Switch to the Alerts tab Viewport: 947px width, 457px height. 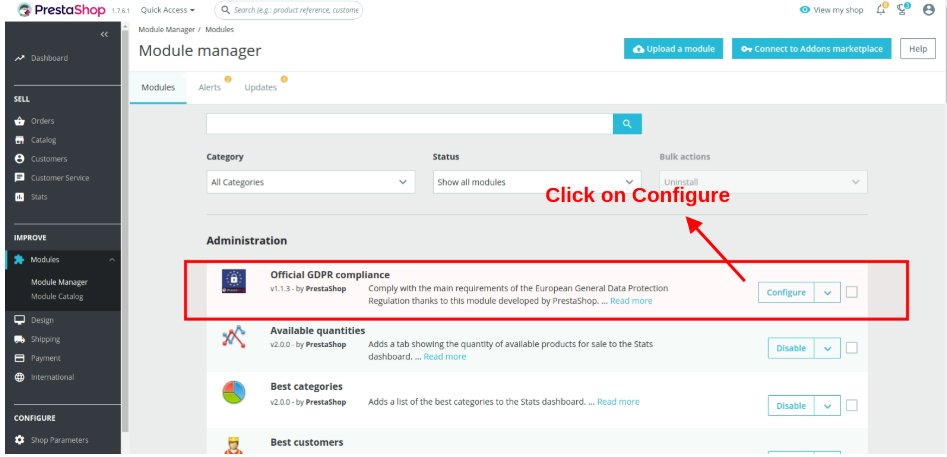[210, 88]
